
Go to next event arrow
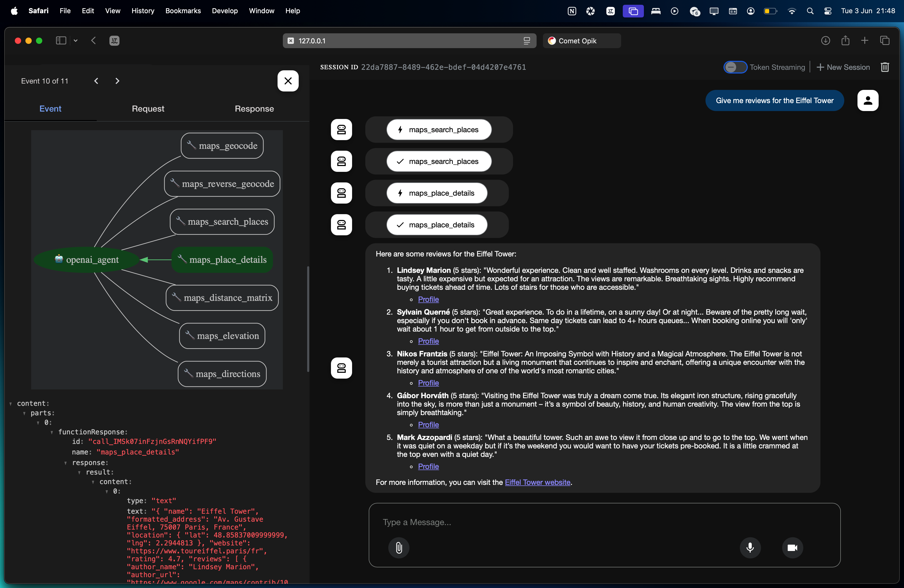117,81
